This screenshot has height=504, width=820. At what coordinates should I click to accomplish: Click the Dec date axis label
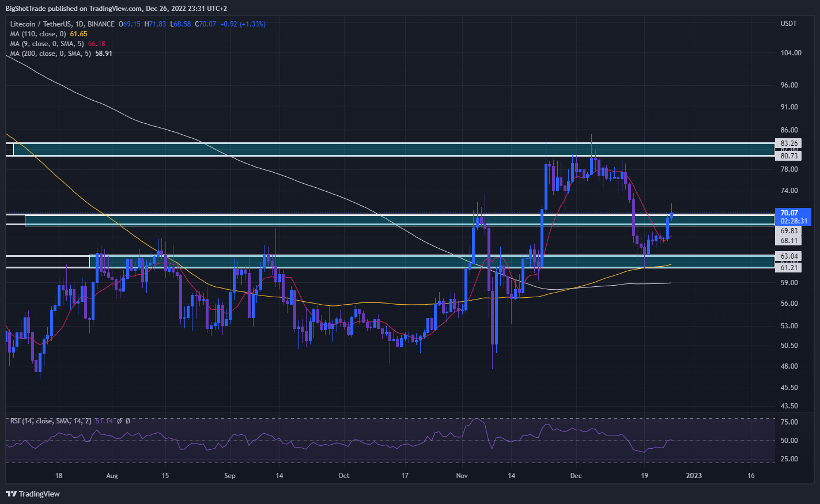point(576,476)
